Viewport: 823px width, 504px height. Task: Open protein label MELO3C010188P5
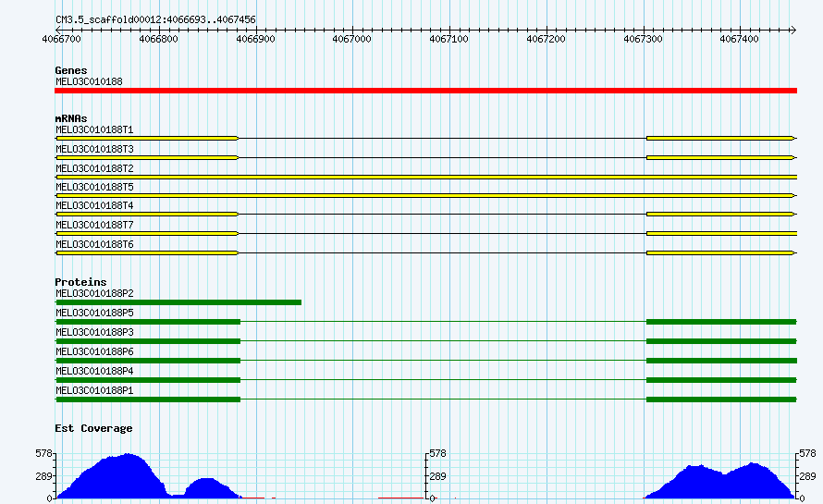click(94, 313)
